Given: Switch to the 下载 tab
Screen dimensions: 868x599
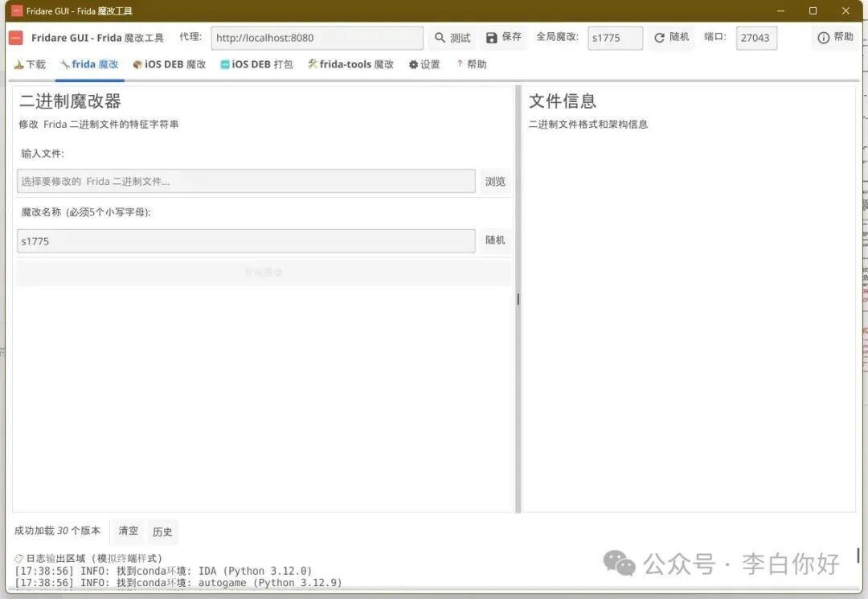Looking at the screenshot, I should (30, 64).
